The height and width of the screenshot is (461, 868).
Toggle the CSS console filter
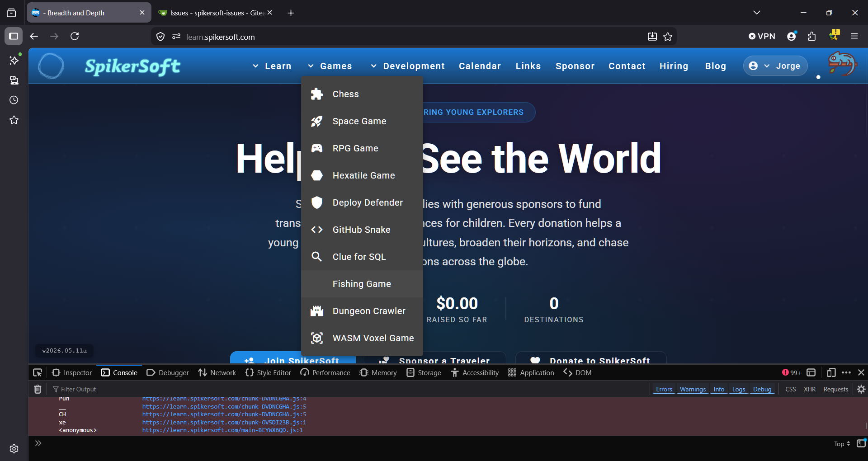click(x=791, y=389)
